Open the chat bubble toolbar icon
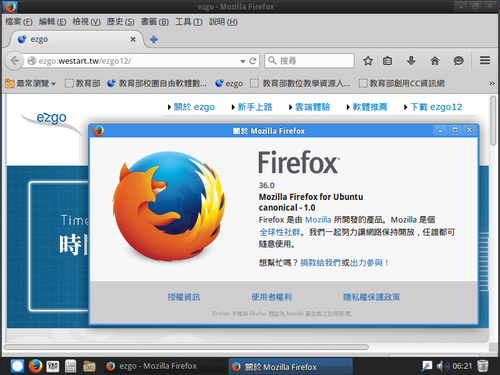 [459, 61]
